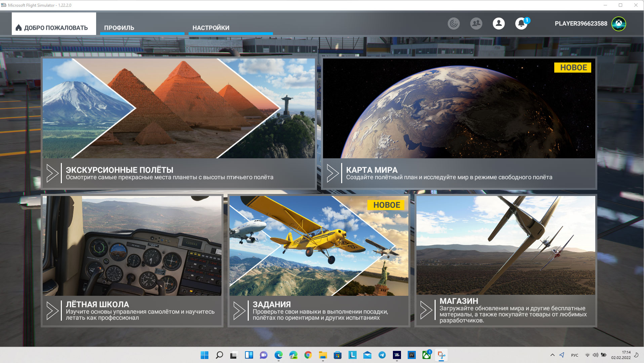Click the home icon in welcome tab
The image size is (644, 363).
(19, 28)
